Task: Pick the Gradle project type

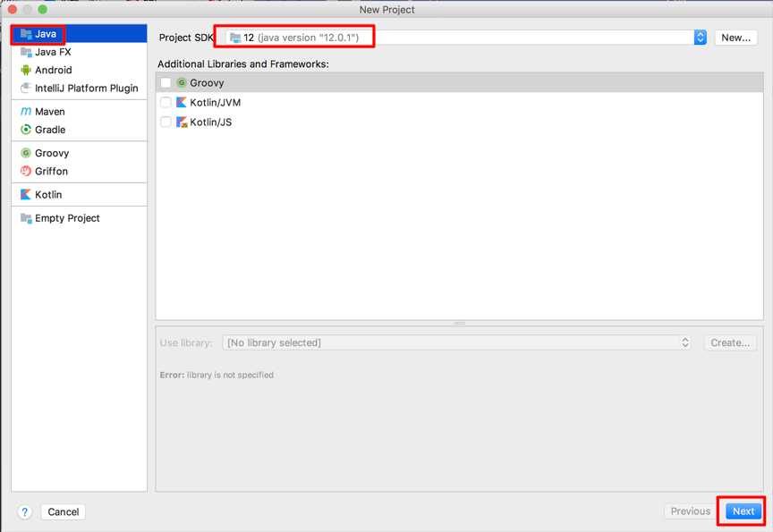Action: (80, 130)
